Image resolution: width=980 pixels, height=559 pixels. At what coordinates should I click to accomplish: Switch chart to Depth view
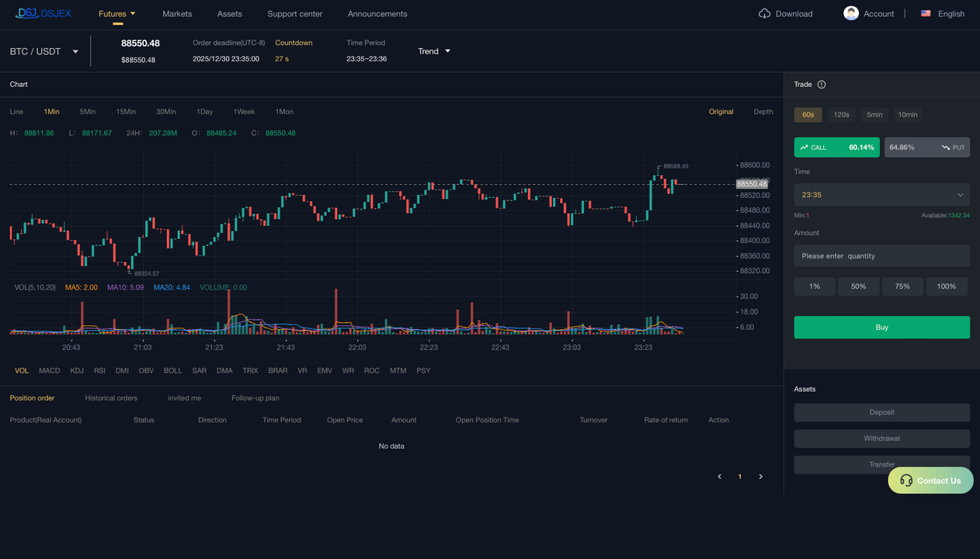click(763, 112)
